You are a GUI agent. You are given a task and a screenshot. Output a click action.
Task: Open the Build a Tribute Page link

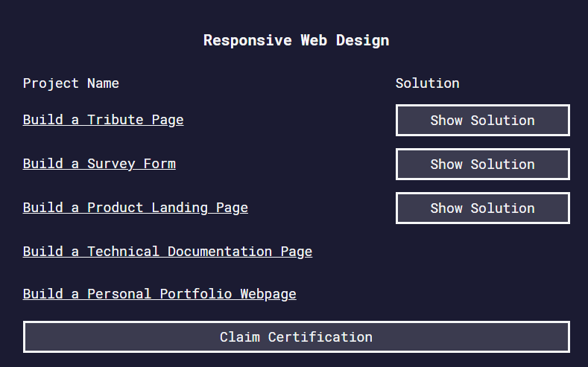point(103,120)
